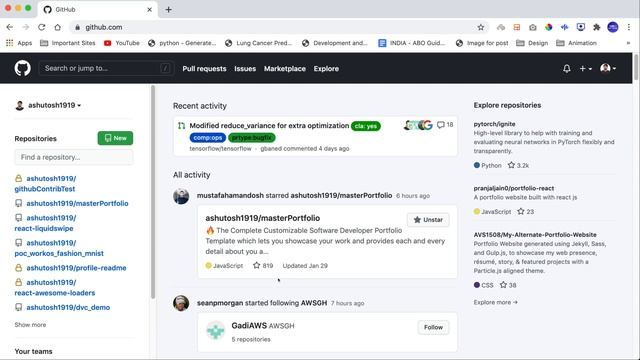Open masterPortfolio card title
Screen dimensions: 640x360
(262, 218)
